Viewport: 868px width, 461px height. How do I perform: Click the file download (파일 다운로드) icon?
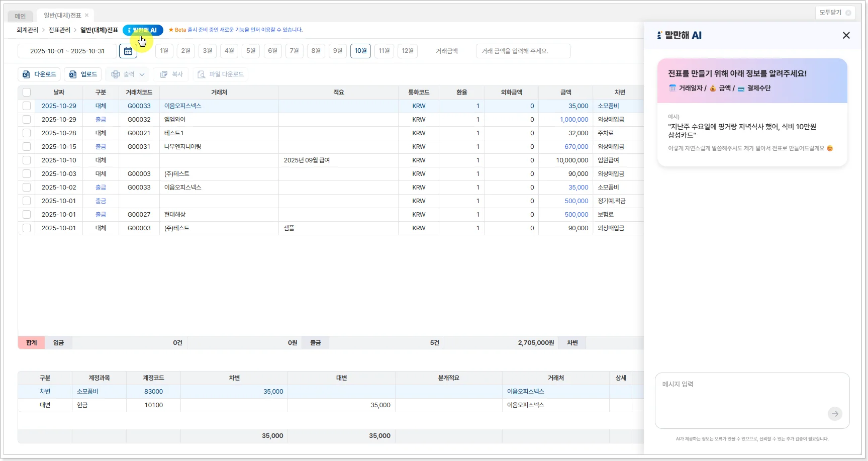tap(202, 74)
